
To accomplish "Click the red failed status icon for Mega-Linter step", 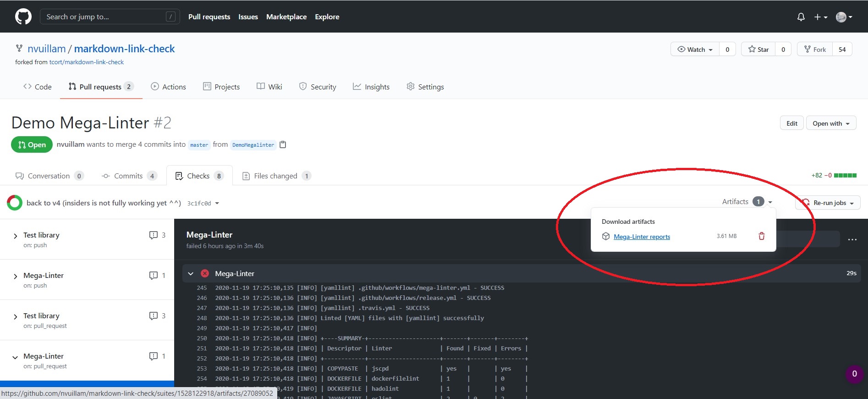I will (205, 273).
